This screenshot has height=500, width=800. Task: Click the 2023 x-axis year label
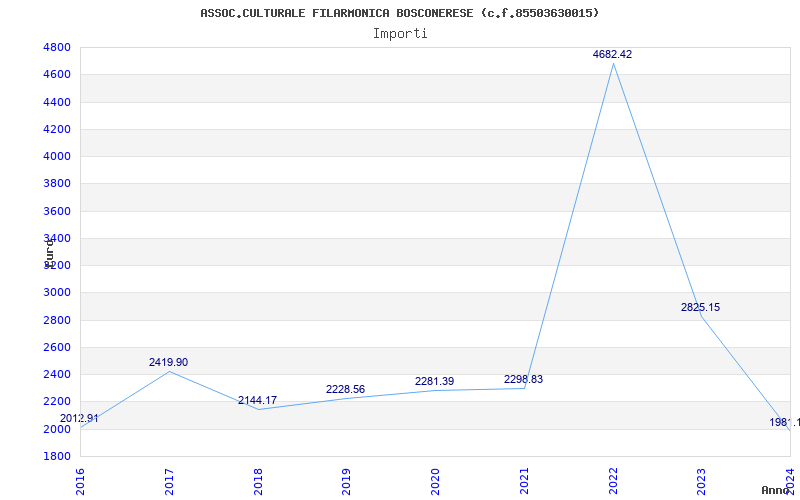[702, 482]
